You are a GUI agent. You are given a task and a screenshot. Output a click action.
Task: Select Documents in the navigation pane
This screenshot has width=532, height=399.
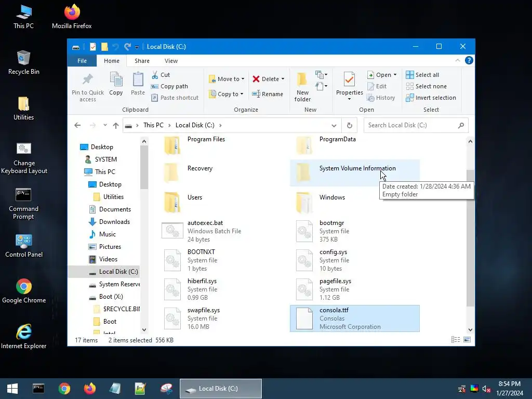115,209
